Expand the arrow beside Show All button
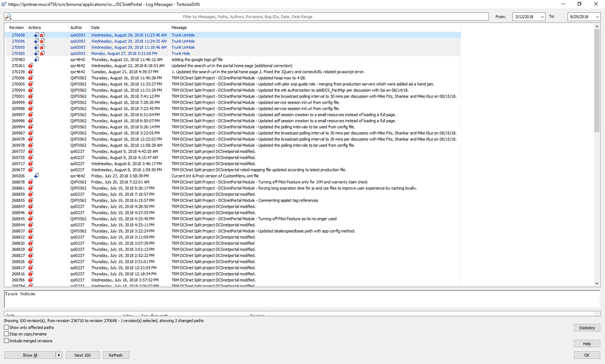Screen dimensions: 605x364 [59, 355]
